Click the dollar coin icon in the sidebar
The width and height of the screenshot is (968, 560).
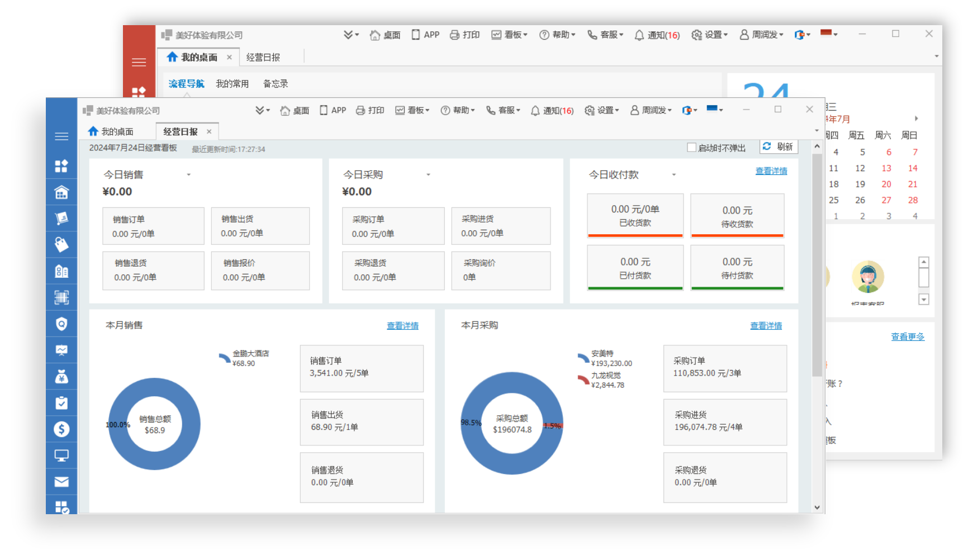coord(61,429)
